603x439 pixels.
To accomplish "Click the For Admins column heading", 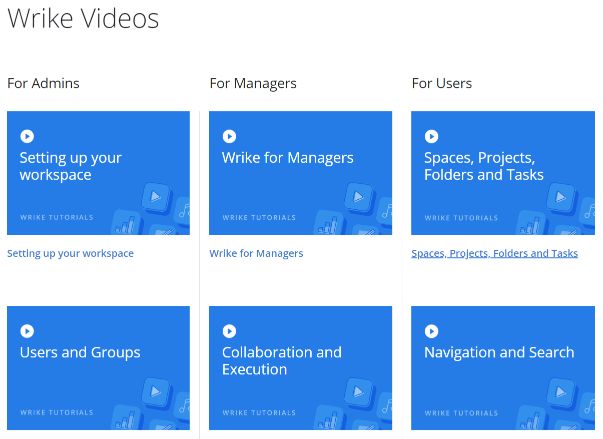I will (43, 83).
